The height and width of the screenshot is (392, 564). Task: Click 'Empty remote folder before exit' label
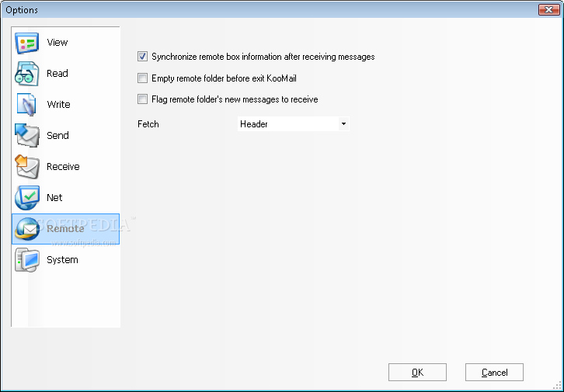[224, 78]
